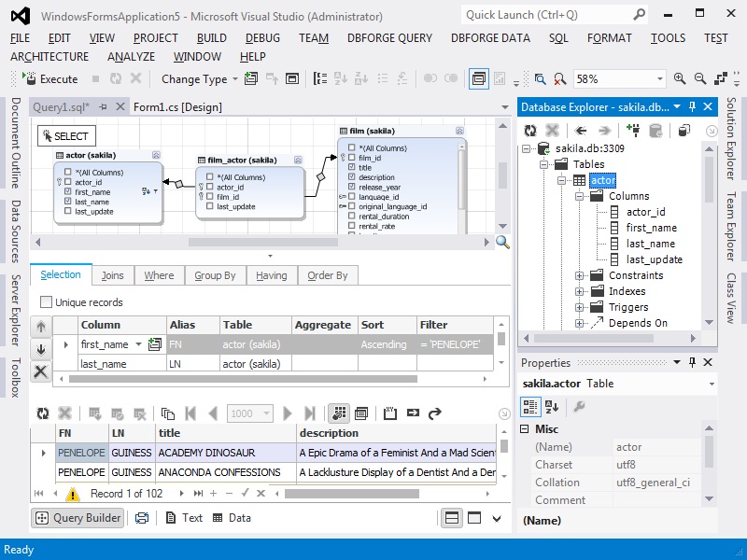Click the redo arrow in results toolbar
Viewport: 747px width, 560px height.
pyautogui.click(x=434, y=413)
